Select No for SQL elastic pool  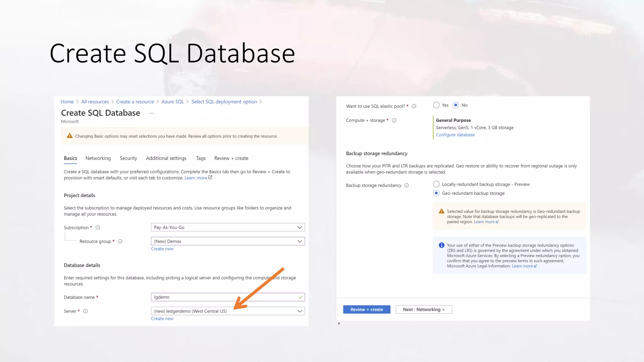456,105
